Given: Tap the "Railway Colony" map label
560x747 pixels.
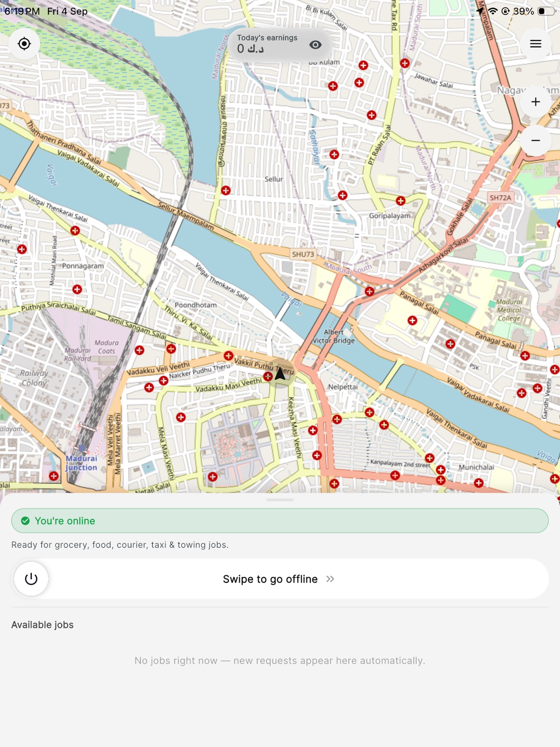Looking at the screenshot, I should pyautogui.click(x=34, y=378).
